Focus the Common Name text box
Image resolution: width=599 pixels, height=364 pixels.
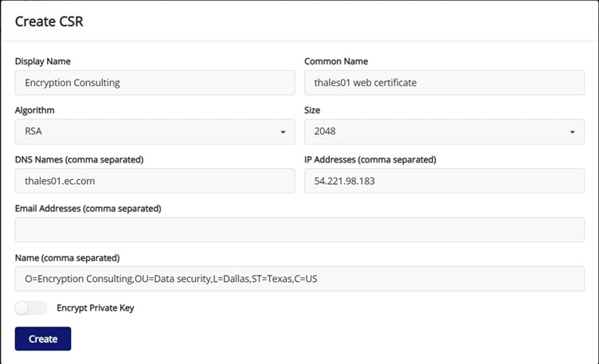[x=444, y=83]
